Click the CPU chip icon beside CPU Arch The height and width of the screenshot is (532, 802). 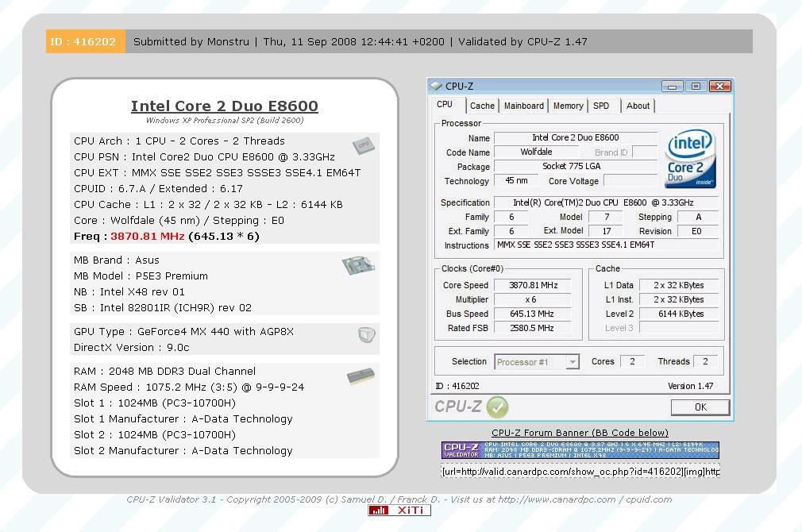point(363,146)
